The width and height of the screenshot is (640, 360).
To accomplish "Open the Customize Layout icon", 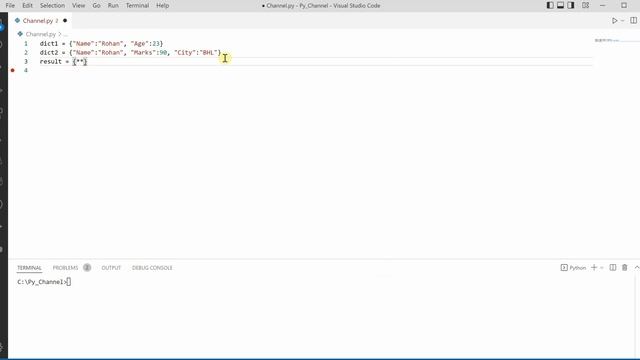I will [585, 5].
